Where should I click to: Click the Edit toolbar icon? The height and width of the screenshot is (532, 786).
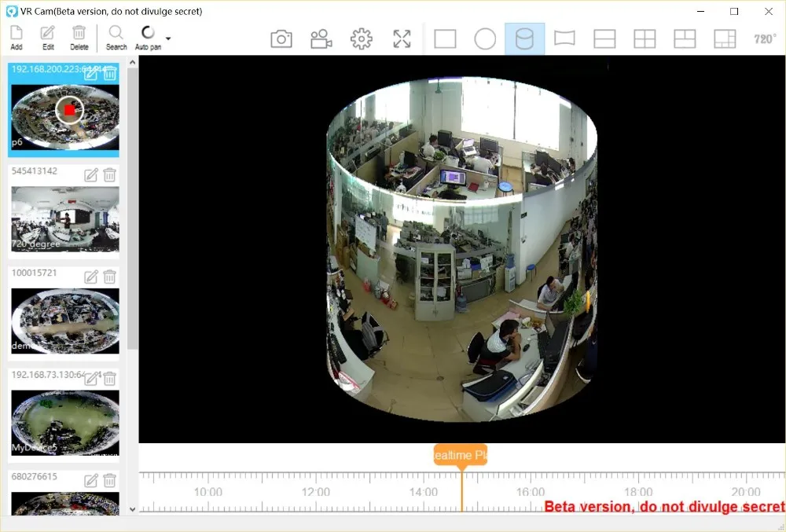(x=48, y=38)
